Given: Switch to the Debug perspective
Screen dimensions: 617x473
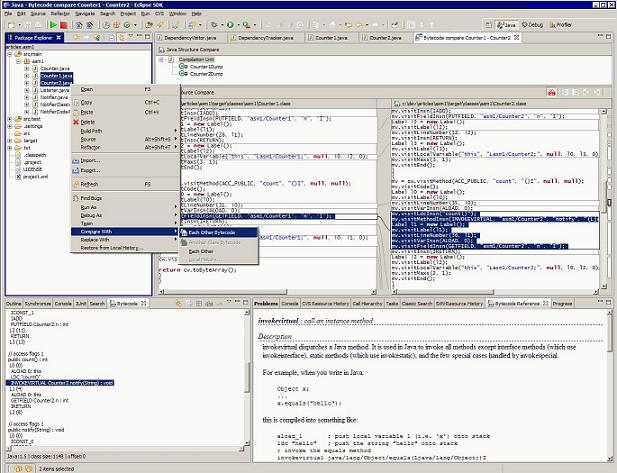Looking at the screenshot, I should tap(532, 25).
